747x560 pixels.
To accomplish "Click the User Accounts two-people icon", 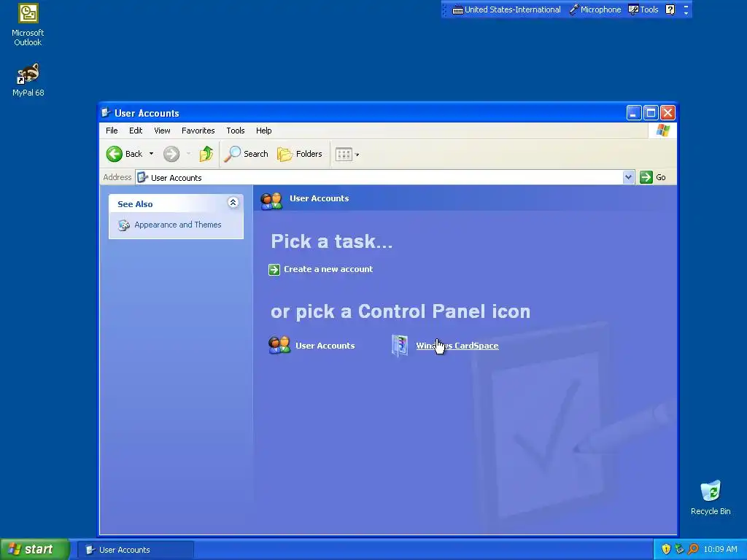I will point(279,345).
